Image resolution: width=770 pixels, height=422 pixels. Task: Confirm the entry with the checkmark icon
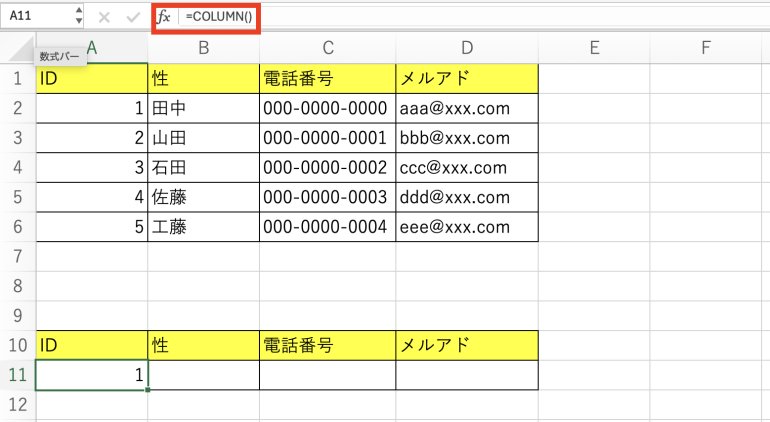(133, 18)
